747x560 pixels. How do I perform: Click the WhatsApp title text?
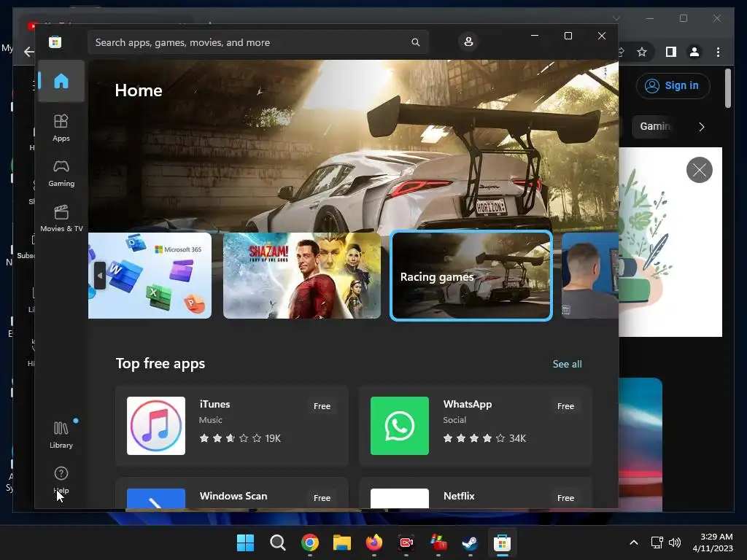point(468,404)
